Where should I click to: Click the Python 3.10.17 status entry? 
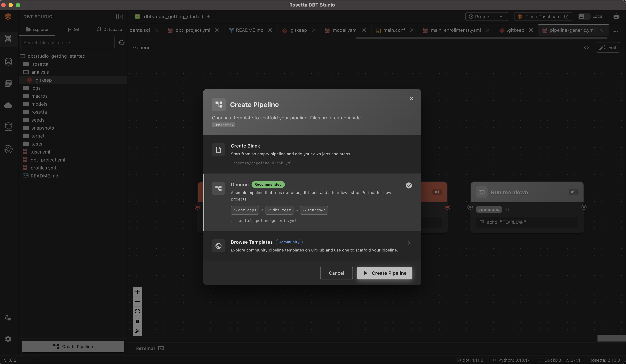pyautogui.click(x=511, y=360)
